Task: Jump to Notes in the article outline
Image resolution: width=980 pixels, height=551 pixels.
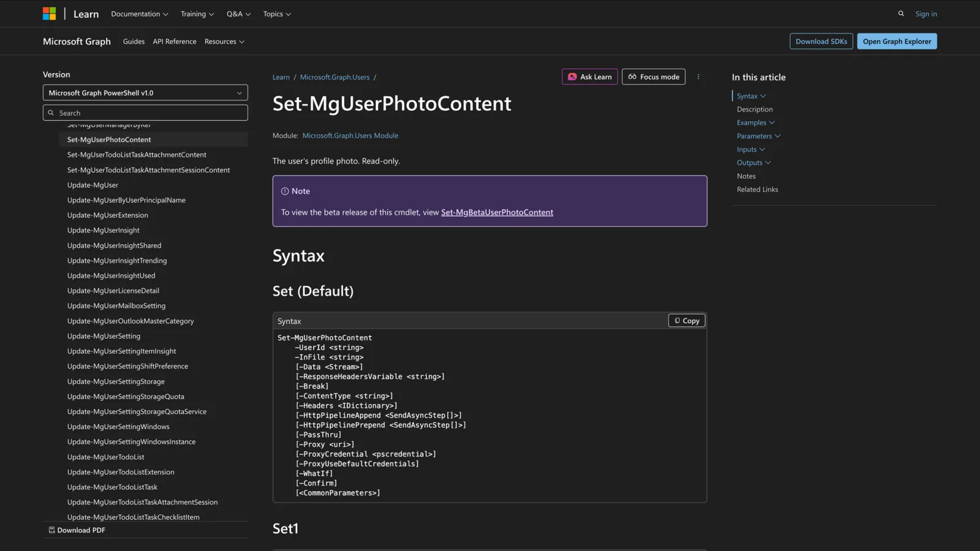Action: 746,176
